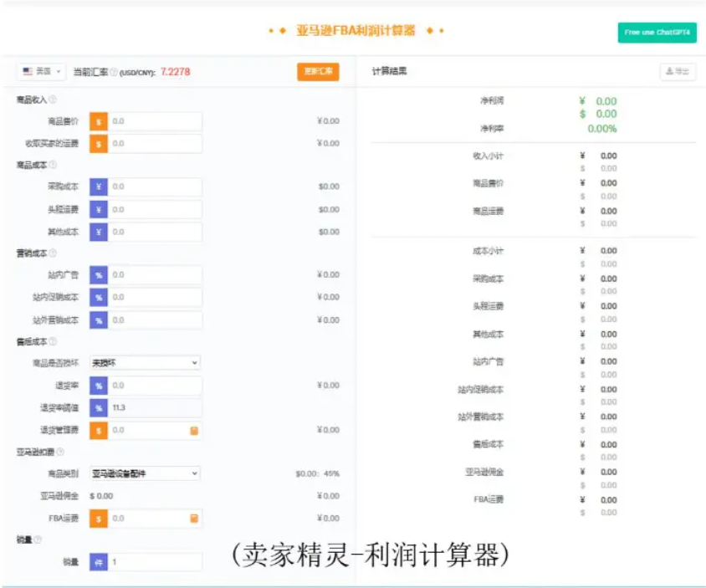Click help icon next to 当前汇率
Screen dimensions: 706x588
coord(114,72)
